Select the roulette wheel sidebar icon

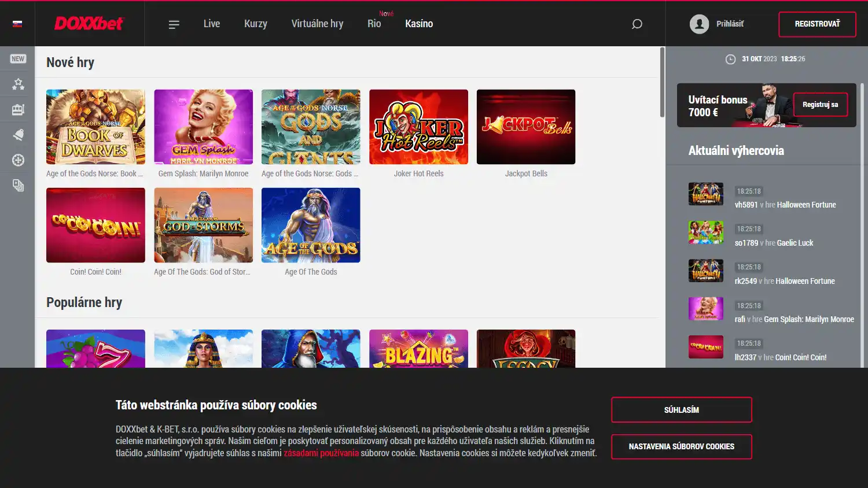18,160
